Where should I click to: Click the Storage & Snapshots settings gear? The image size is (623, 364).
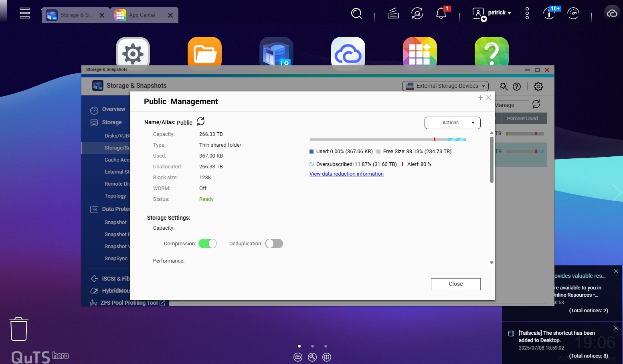pyautogui.click(x=538, y=87)
